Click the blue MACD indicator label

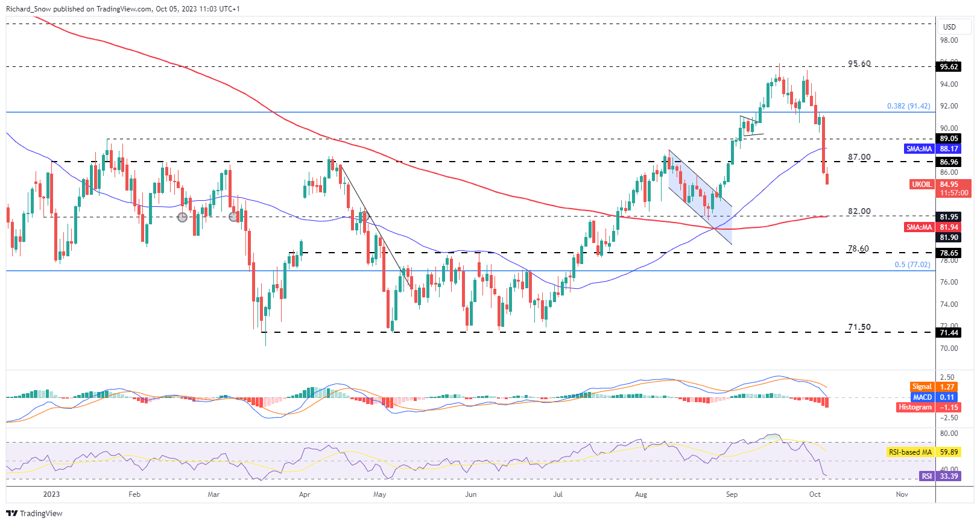point(923,397)
